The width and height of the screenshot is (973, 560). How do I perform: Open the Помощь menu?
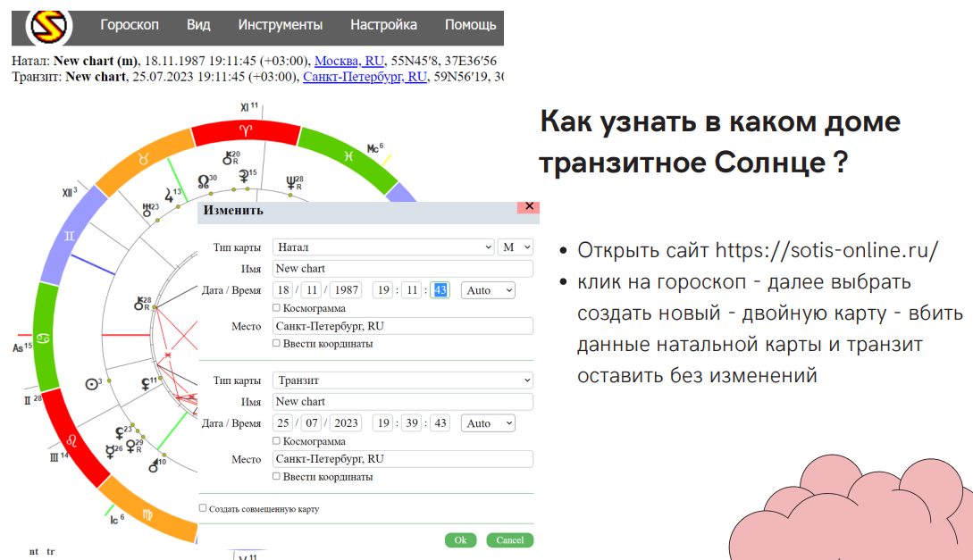coord(470,25)
